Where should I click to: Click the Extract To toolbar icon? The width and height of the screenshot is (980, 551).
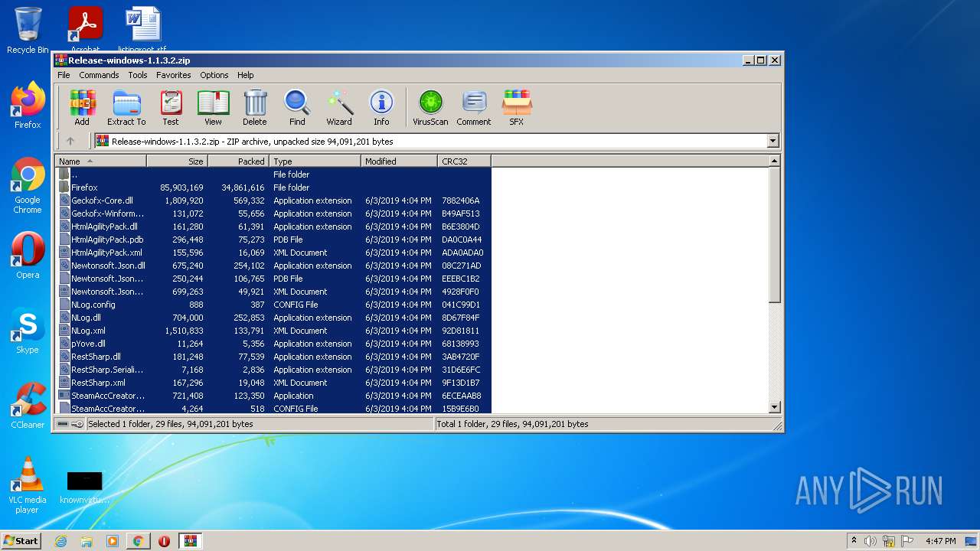pos(126,107)
